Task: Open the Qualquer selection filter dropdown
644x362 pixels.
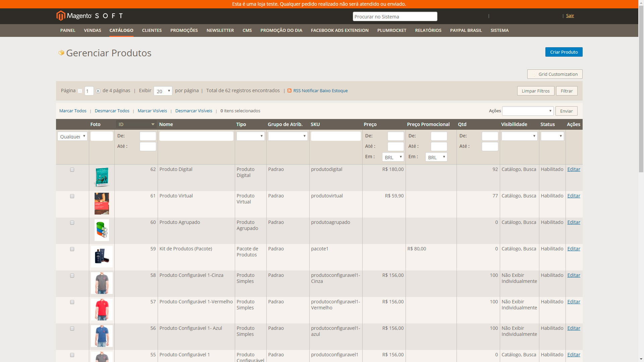Action: coord(72,136)
